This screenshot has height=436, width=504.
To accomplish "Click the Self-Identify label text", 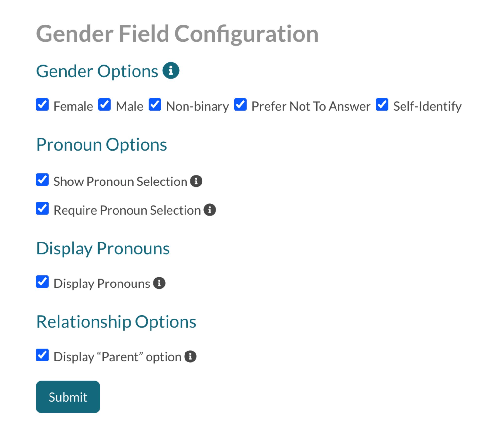I will [x=427, y=106].
